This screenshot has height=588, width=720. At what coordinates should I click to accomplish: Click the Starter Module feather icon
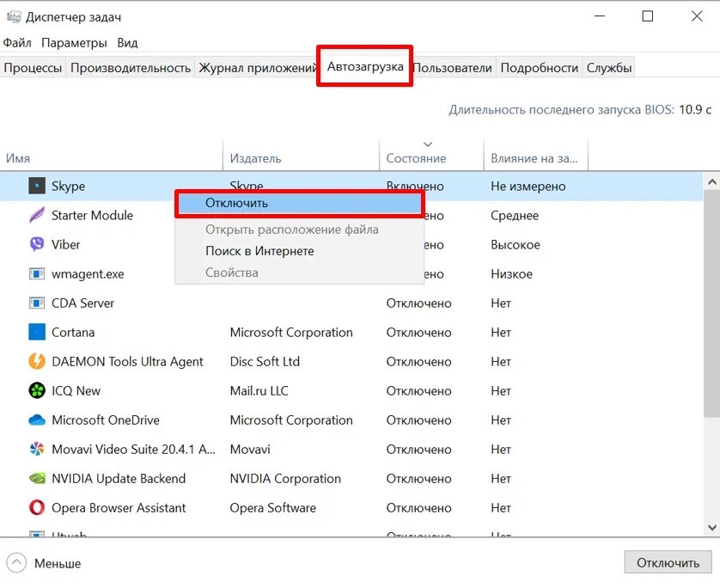click(x=37, y=215)
